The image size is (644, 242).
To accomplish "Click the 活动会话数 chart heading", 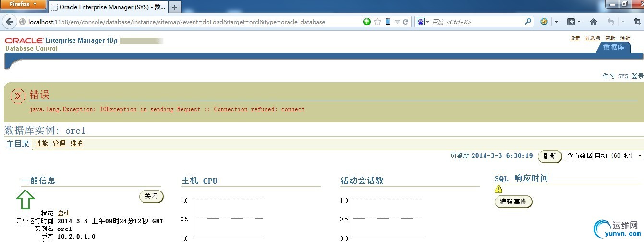I will point(362,181).
